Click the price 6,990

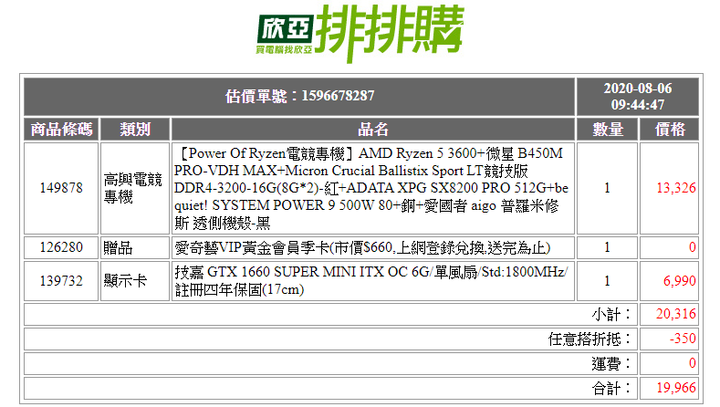[679, 281]
